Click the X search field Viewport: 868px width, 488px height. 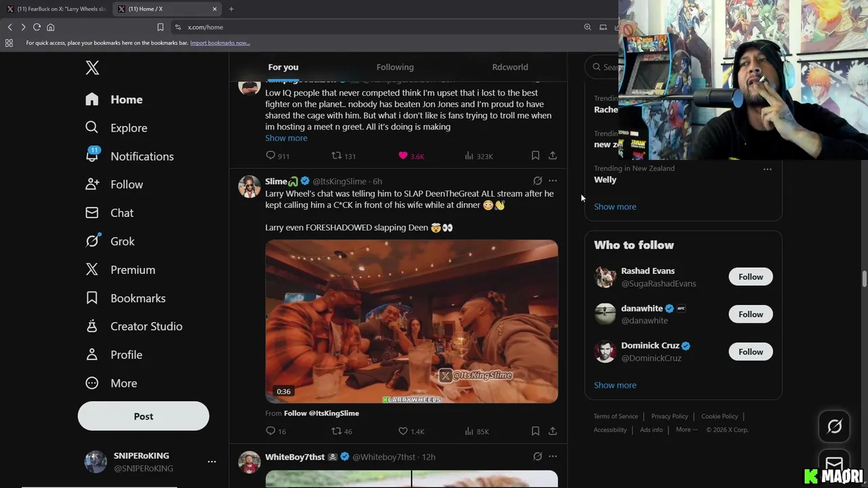click(602, 67)
